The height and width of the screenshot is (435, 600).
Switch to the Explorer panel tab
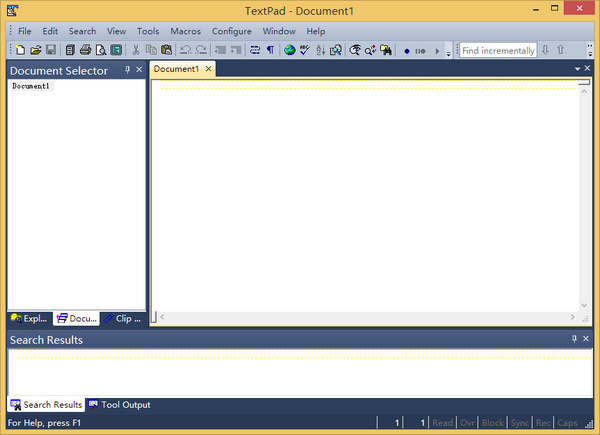29,318
